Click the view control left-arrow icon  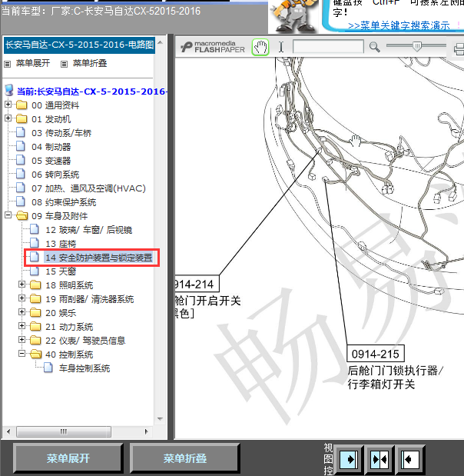[410, 459]
